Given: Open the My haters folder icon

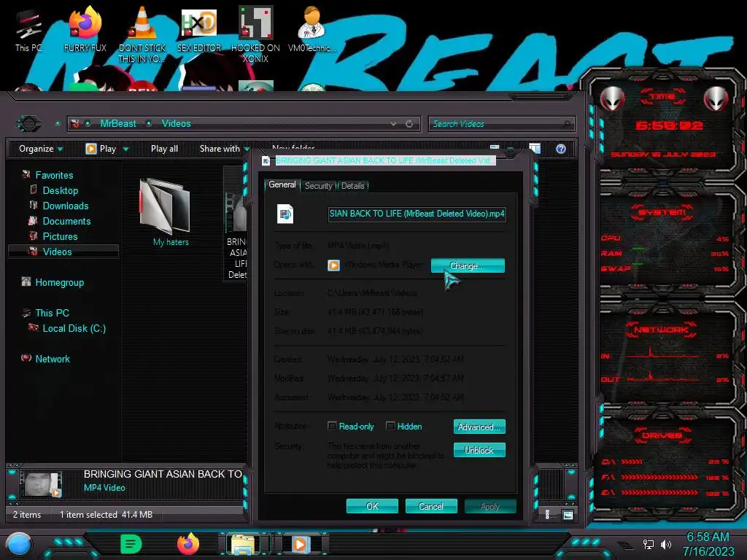Looking at the screenshot, I should click(165, 206).
